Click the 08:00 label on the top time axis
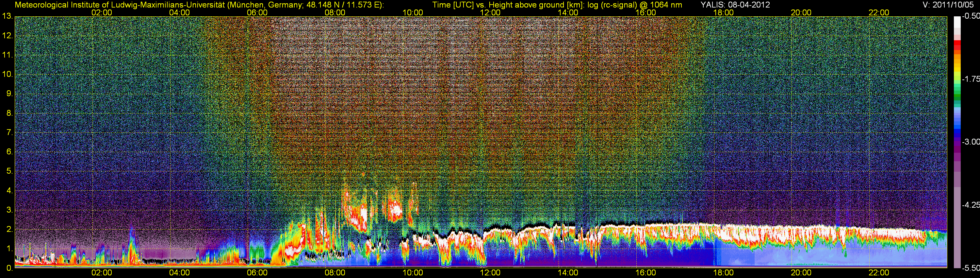 (335, 12)
